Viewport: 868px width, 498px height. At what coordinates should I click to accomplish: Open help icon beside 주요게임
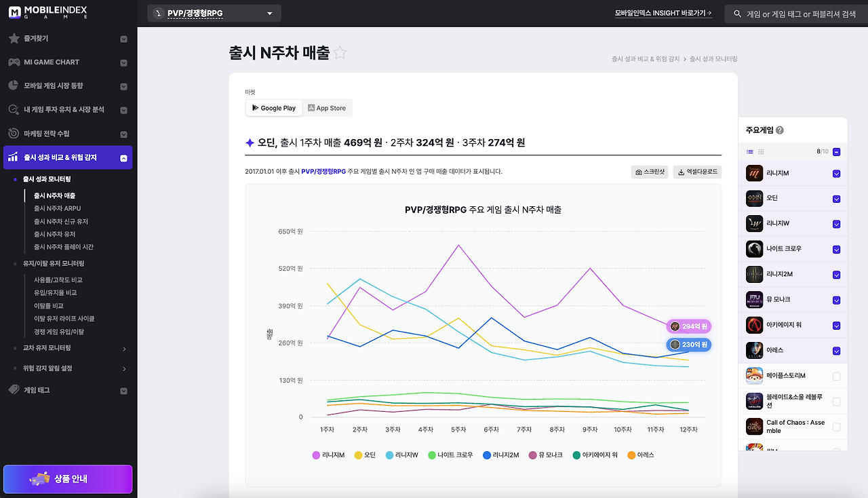click(780, 130)
